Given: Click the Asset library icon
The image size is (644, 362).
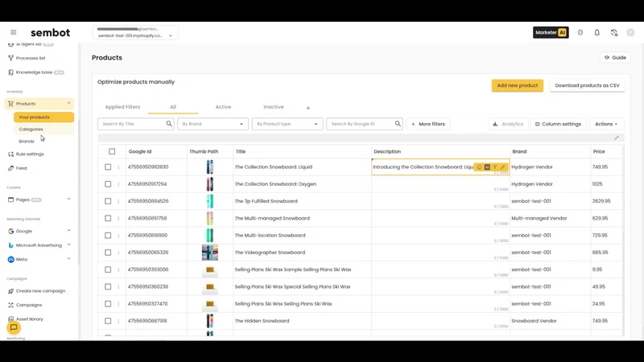Looking at the screenshot, I should pos(10,319).
